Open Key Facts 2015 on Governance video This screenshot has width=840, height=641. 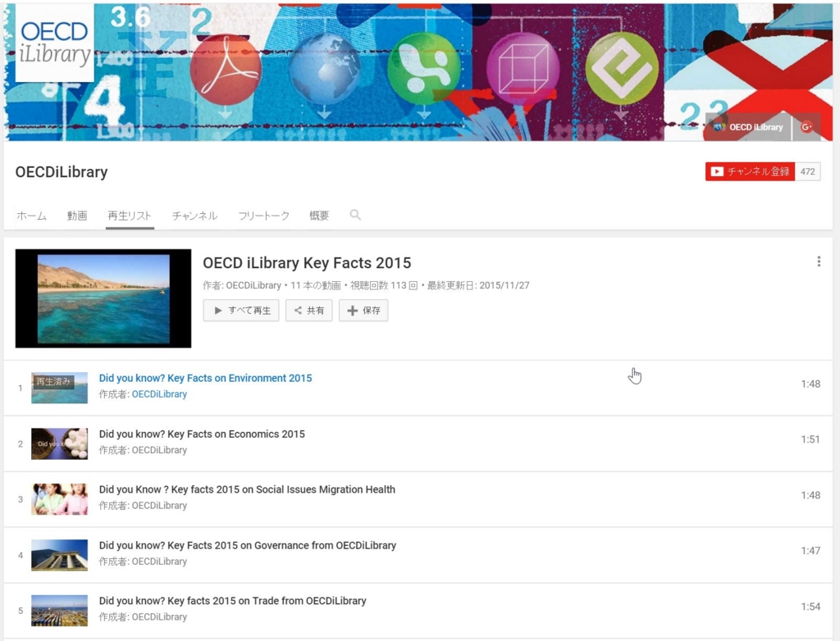pyautogui.click(x=248, y=545)
